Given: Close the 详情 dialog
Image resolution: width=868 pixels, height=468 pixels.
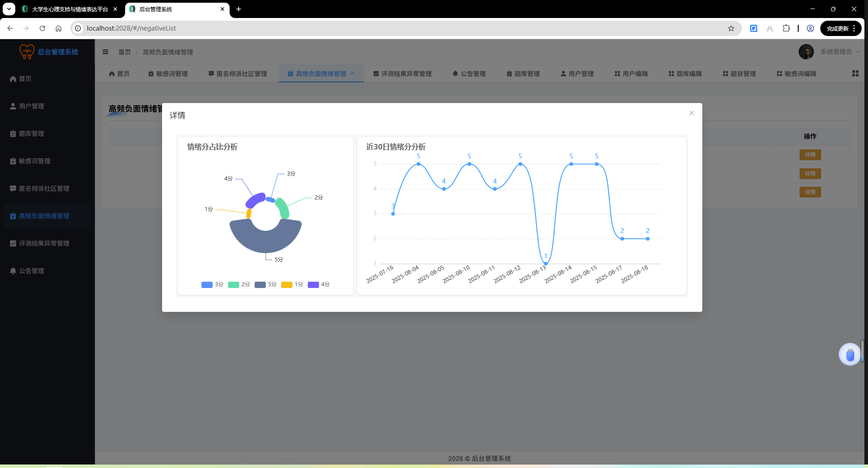Looking at the screenshot, I should (x=691, y=113).
